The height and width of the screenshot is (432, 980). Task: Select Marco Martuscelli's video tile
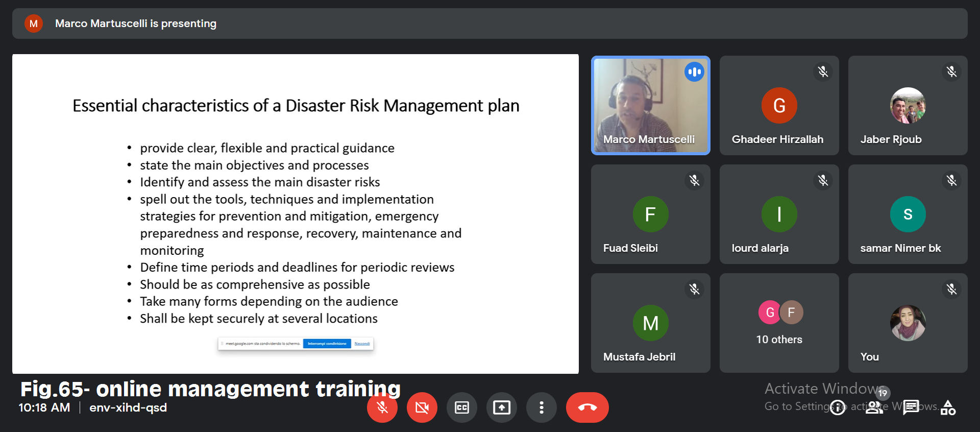coord(650,105)
